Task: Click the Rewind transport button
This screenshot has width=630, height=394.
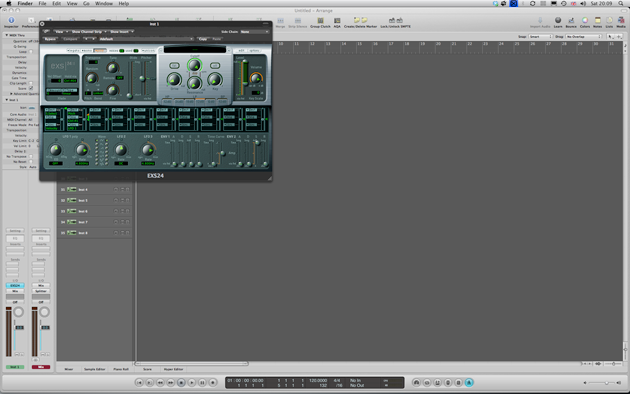Action: tap(160, 383)
